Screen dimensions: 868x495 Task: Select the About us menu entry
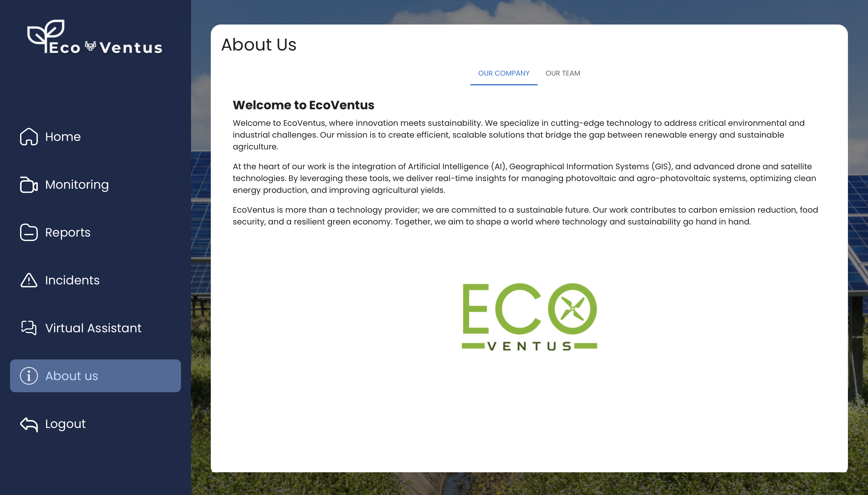coord(71,376)
